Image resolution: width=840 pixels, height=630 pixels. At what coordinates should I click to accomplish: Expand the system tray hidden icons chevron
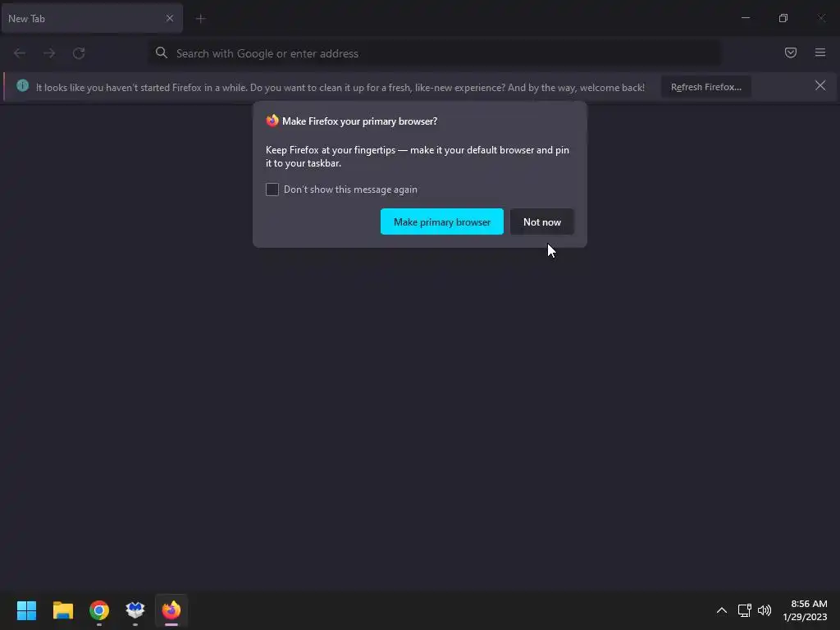722,610
